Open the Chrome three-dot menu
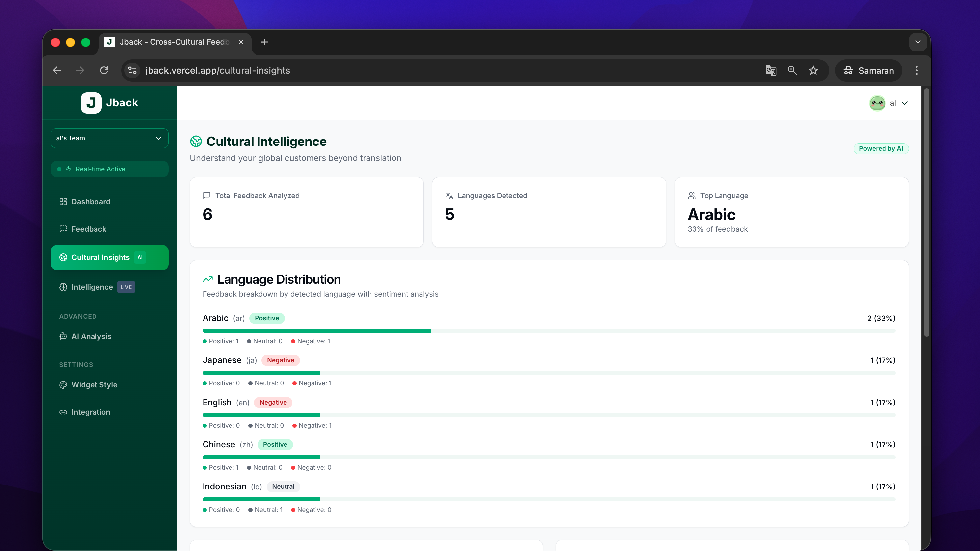Viewport: 980px width, 551px height. click(x=916, y=70)
